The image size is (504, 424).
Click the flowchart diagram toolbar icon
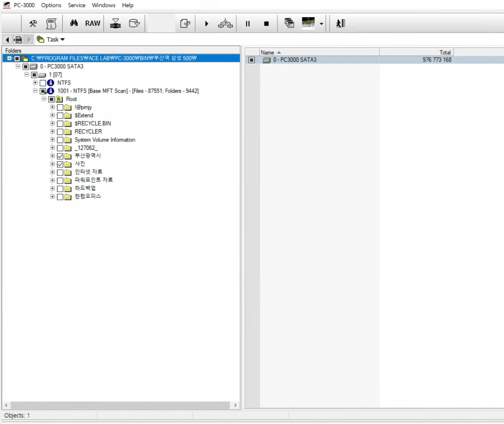tap(225, 24)
